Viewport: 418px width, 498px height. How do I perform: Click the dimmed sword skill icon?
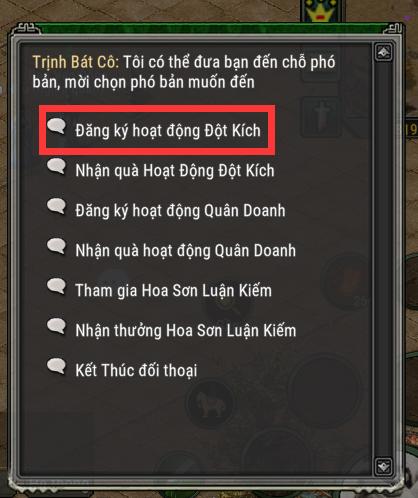click(321, 117)
